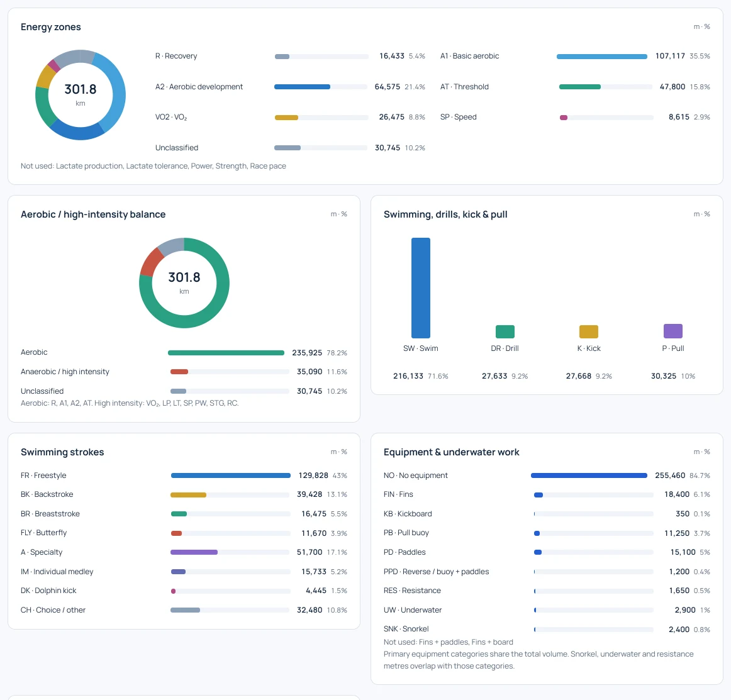Click the "Equipment & underwater work" heading
This screenshot has width=731, height=700.
point(451,452)
